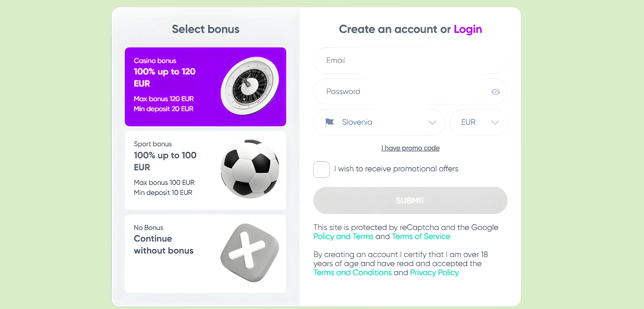
Task: Open the Terms and Conditions link
Action: pos(352,272)
